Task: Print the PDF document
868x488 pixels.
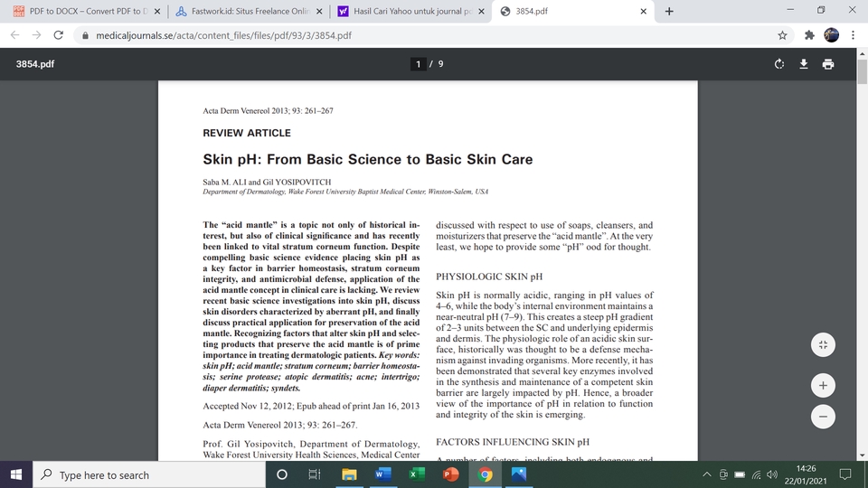Action: (x=828, y=64)
